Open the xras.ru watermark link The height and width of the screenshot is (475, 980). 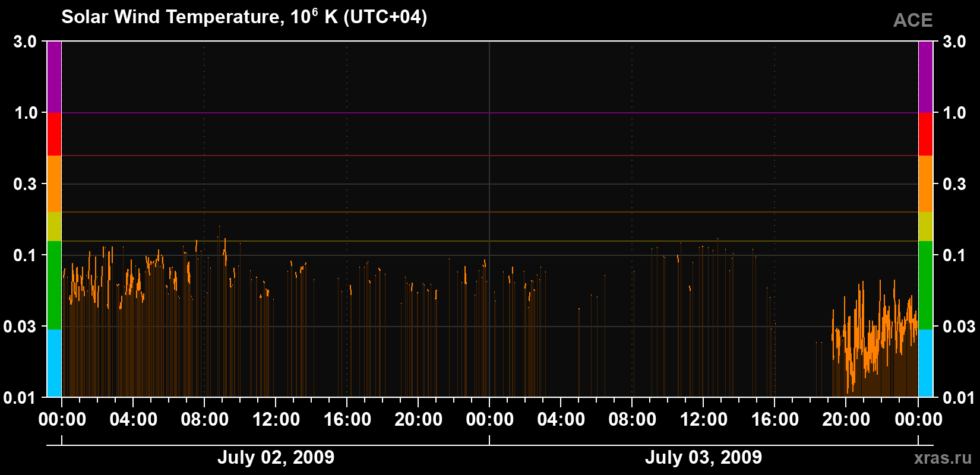943,458
